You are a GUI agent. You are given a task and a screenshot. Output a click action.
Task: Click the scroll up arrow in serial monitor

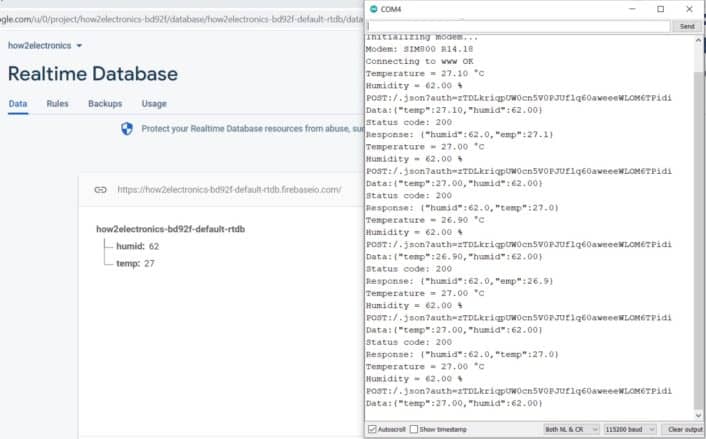tap(698, 40)
